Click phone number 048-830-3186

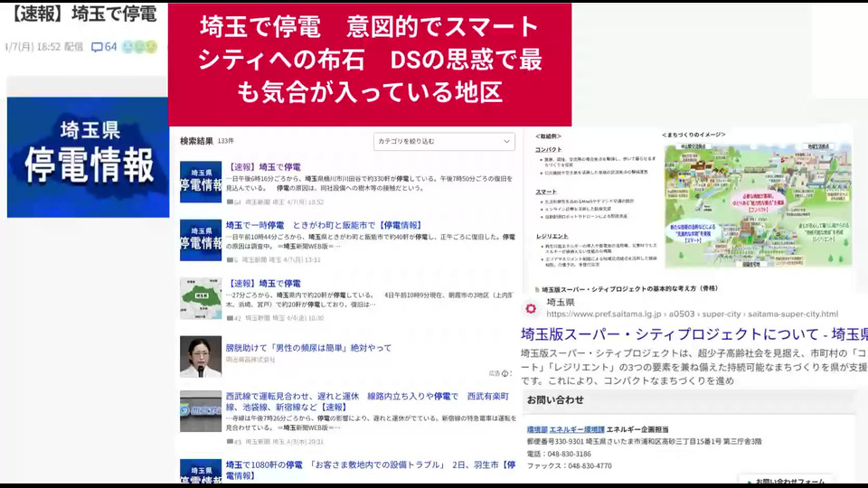[569, 454]
